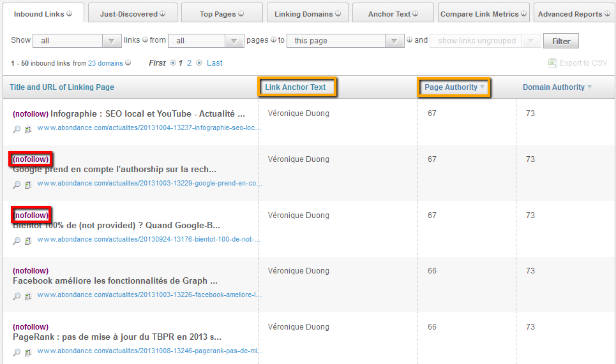The image size is (616, 364).
Task: Click magnifier icon under Google prend en compte row
Action: pyautogui.click(x=17, y=185)
